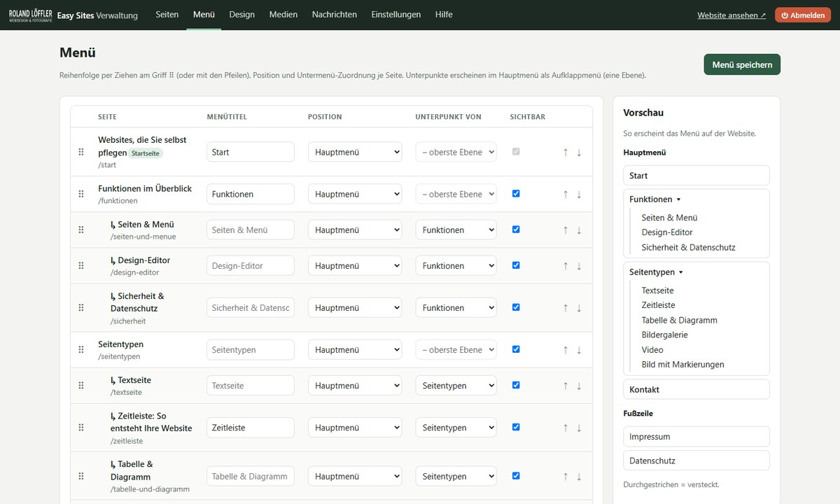Open the Design tab
This screenshot has width=840, height=504.
tap(241, 15)
